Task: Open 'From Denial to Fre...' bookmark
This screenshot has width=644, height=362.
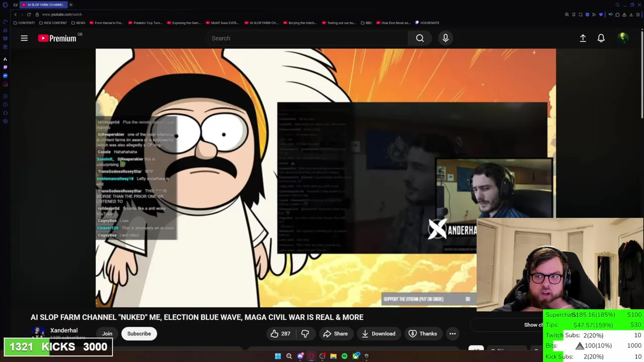Action: tap(106, 23)
